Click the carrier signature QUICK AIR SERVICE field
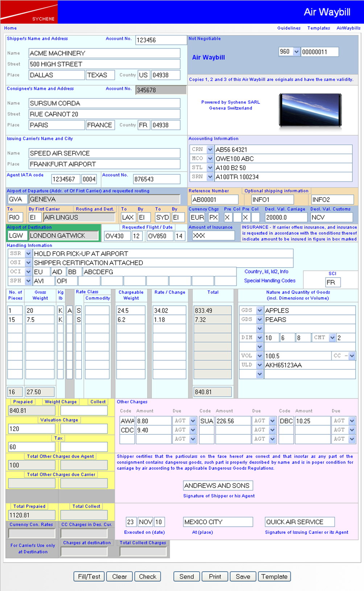This screenshot has width=364, height=591. 299,522
